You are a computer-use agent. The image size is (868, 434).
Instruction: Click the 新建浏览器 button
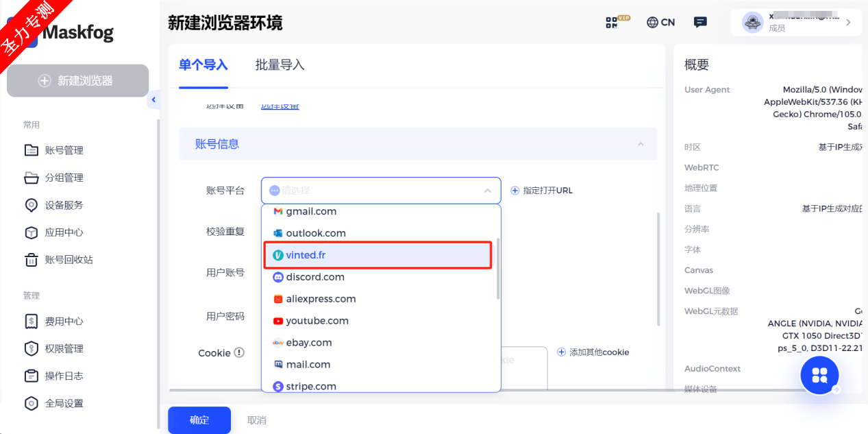[x=77, y=81]
